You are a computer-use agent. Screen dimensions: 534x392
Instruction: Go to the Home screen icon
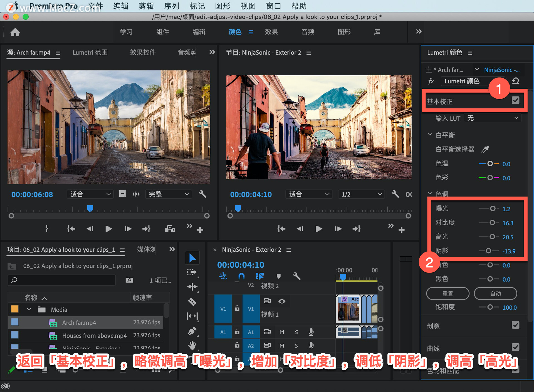[15, 32]
